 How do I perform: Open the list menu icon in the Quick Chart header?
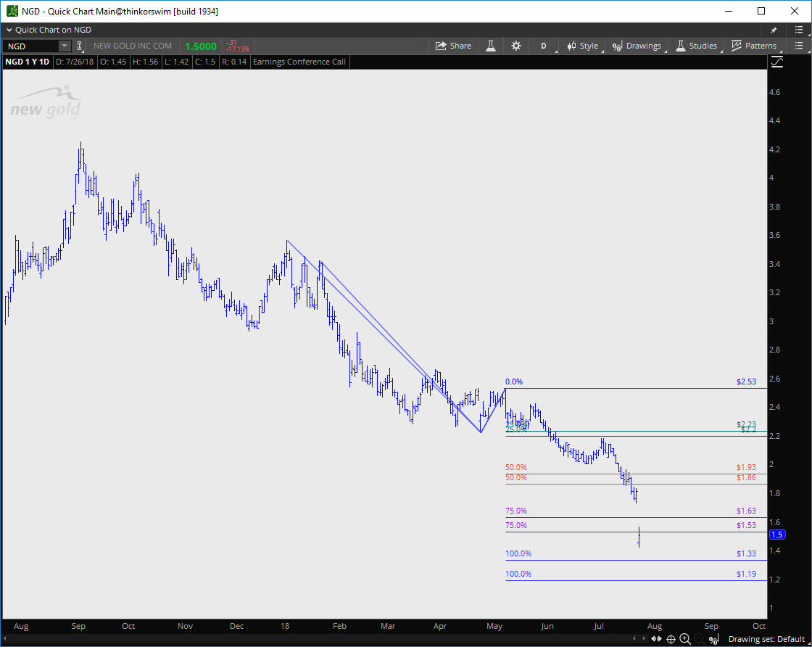[798, 30]
